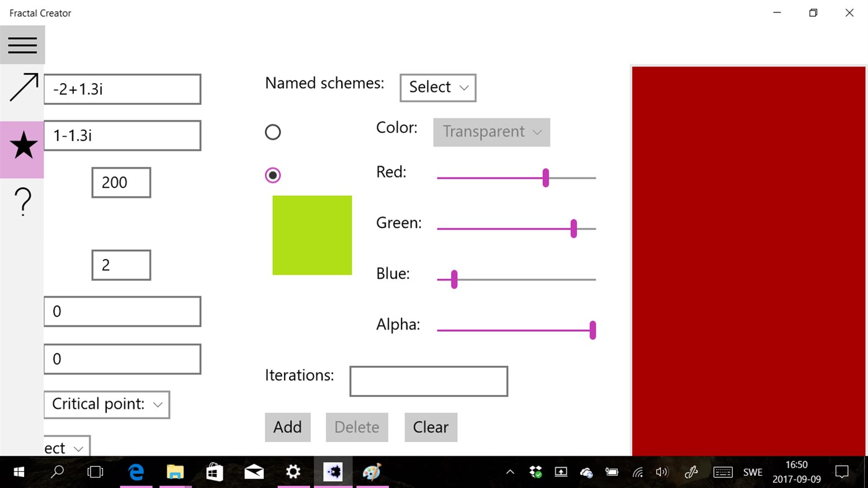
Task: Select the diagonal arrow tool in the sidebar
Action: pyautogui.click(x=22, y=89)
